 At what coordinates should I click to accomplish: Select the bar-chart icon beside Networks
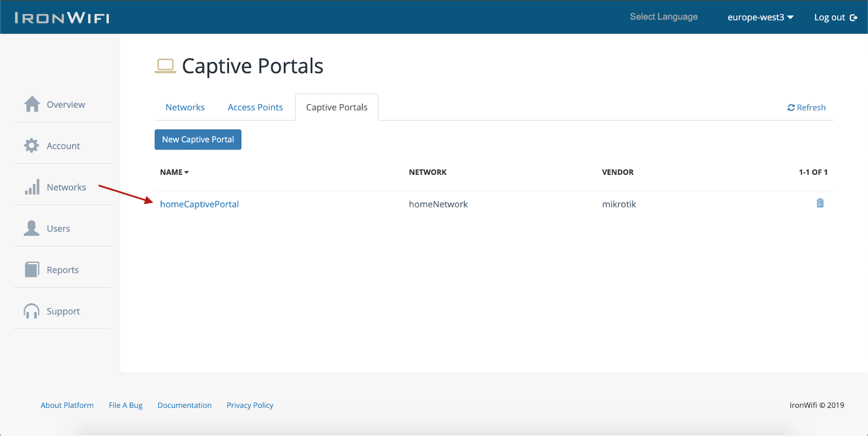(x=31, y=187)
